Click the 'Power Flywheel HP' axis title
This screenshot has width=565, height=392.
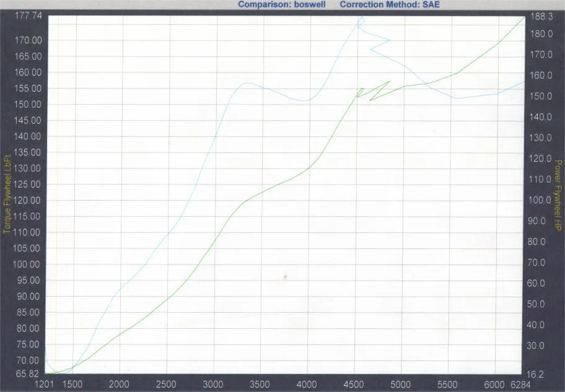(x=557, y=193)
